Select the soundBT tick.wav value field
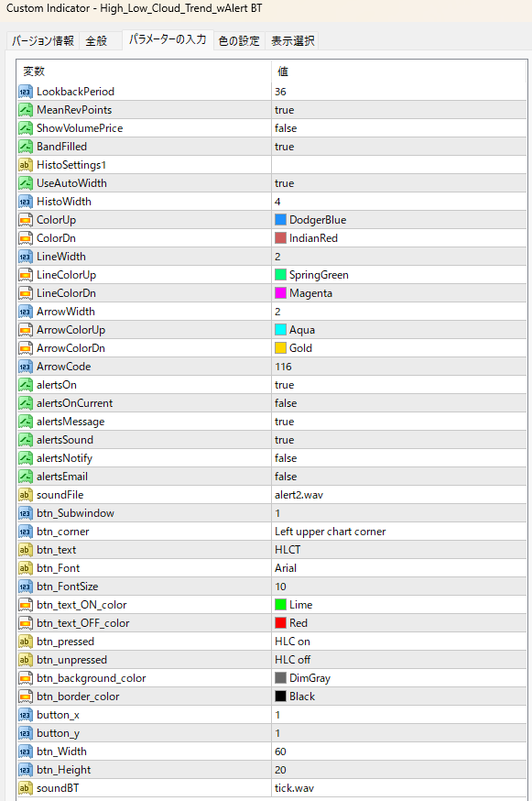The image size is (532, 801). pyautogui.click(x=399, y=788)
